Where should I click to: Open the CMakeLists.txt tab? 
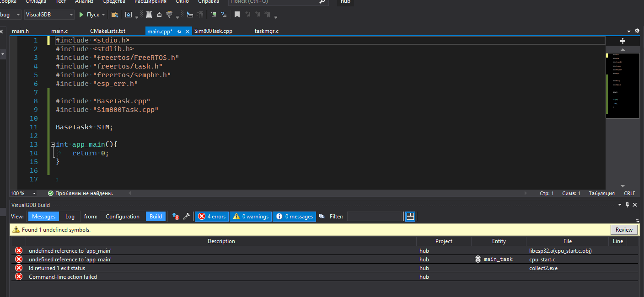pos(107,31)
